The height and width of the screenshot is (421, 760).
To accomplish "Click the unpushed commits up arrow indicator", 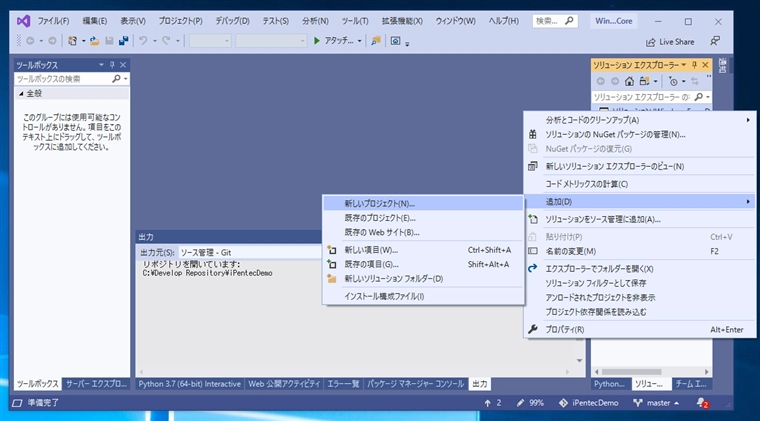I will pyautogui.click(x=492, y=403).
